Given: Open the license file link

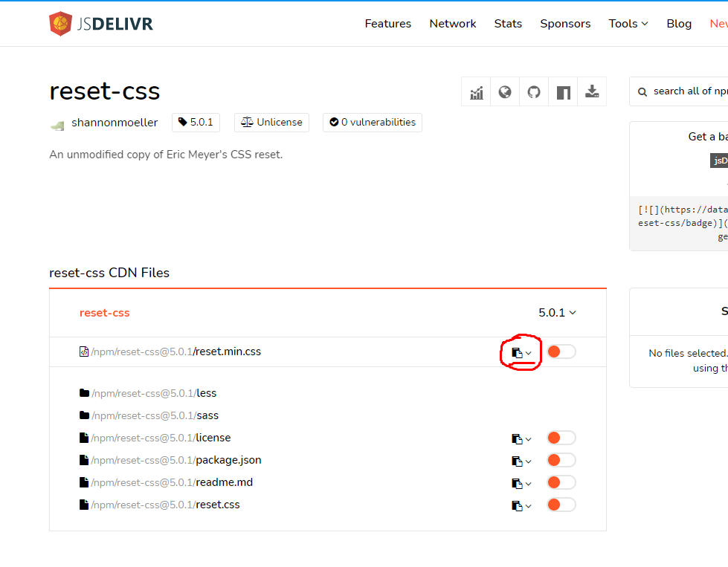Looking at the screenshot, I should [161, 438].
